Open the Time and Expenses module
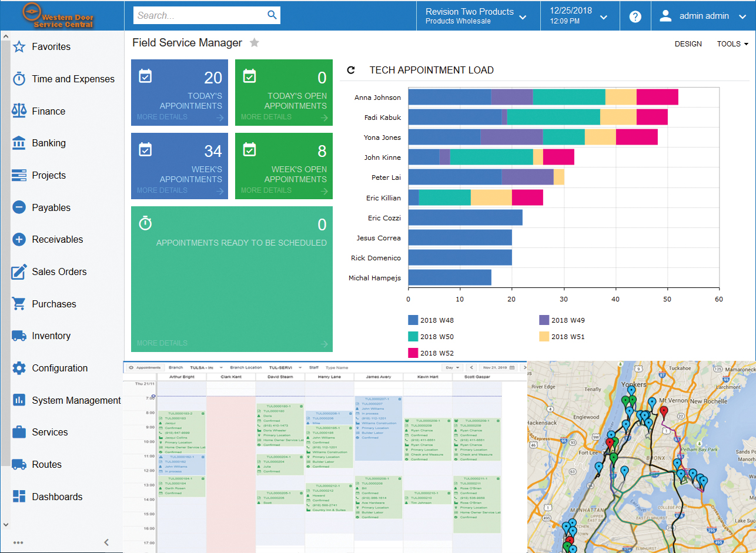756x553 pixels. 73,79
